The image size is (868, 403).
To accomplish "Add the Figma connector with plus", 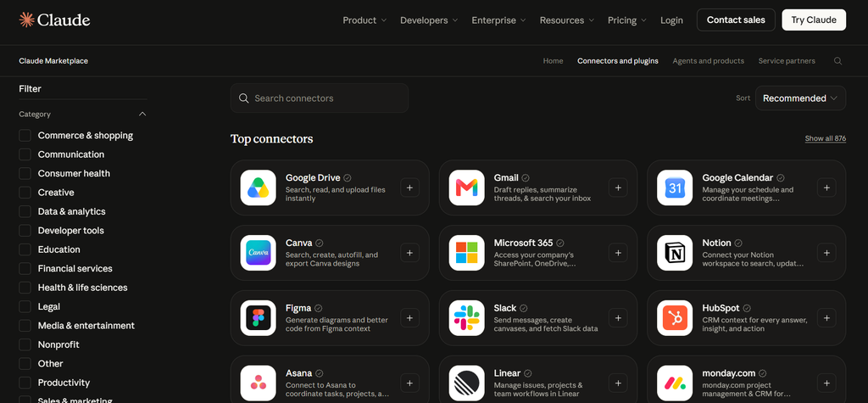I will (x=409, y=318).
